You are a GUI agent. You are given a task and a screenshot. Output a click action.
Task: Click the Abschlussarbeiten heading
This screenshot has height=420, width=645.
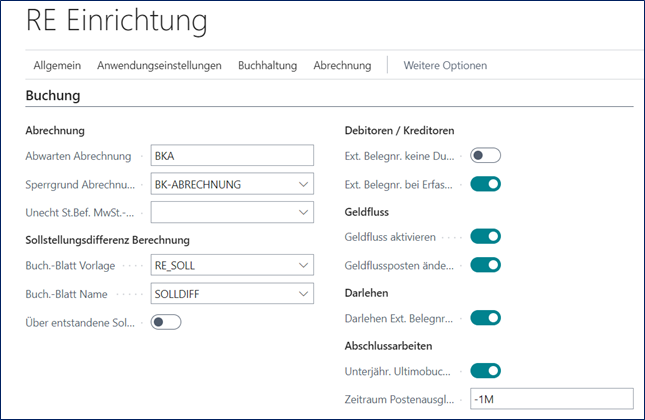388,346
